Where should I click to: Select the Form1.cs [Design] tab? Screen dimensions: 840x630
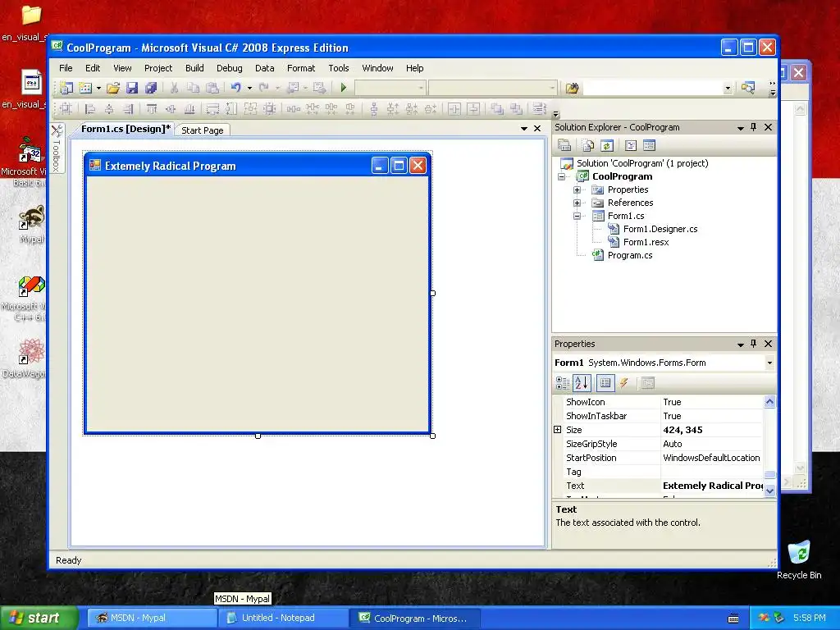click(126, 129)
